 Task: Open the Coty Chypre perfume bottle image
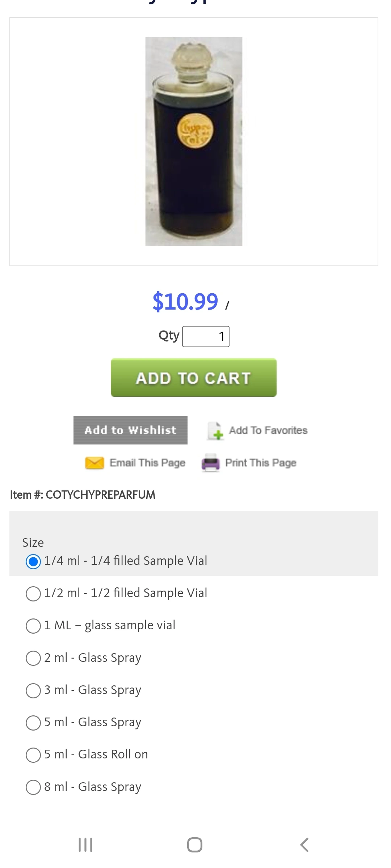pos(194,141)
